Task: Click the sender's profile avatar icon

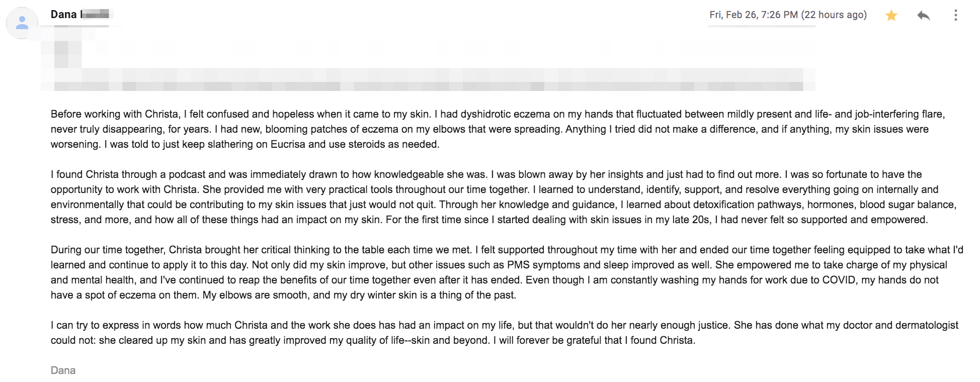Action: click(x=22, y=23)
